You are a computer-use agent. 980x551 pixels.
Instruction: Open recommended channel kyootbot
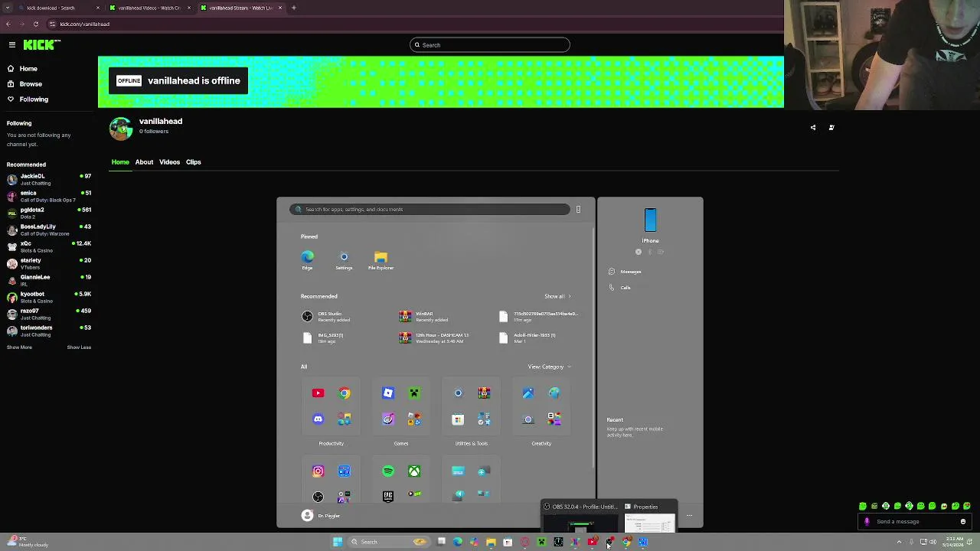pyautogui.click(x=48, y=298)
